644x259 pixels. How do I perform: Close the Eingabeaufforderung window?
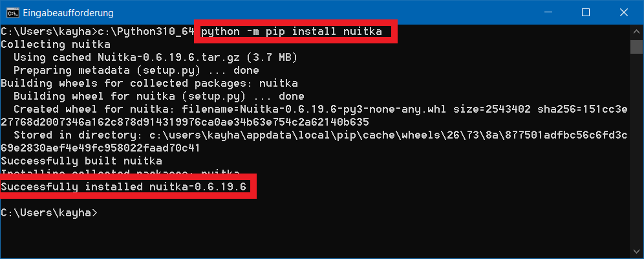624,12
